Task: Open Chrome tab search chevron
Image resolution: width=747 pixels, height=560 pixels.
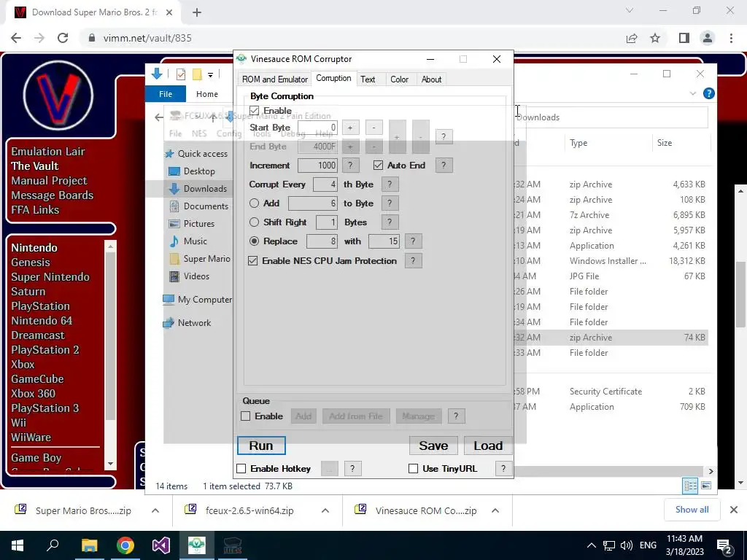Action: click(x=630, y=10)
